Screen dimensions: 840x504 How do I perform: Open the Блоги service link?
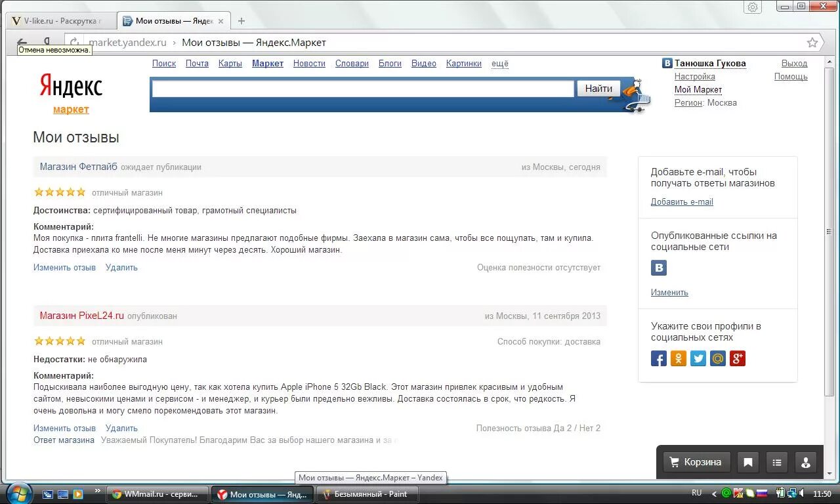[390, 64]
